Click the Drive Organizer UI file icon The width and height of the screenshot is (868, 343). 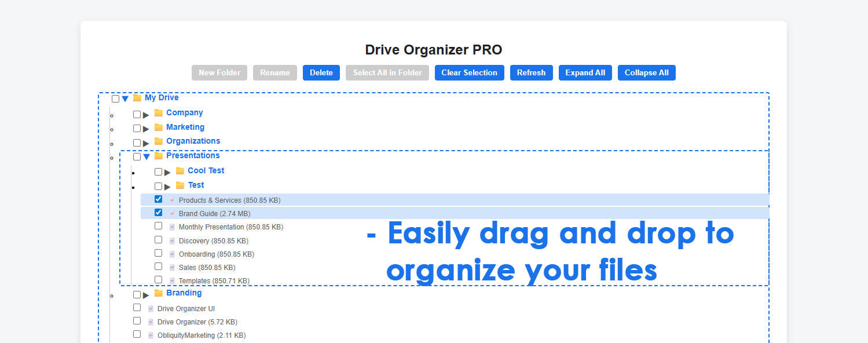pos(151,309)
